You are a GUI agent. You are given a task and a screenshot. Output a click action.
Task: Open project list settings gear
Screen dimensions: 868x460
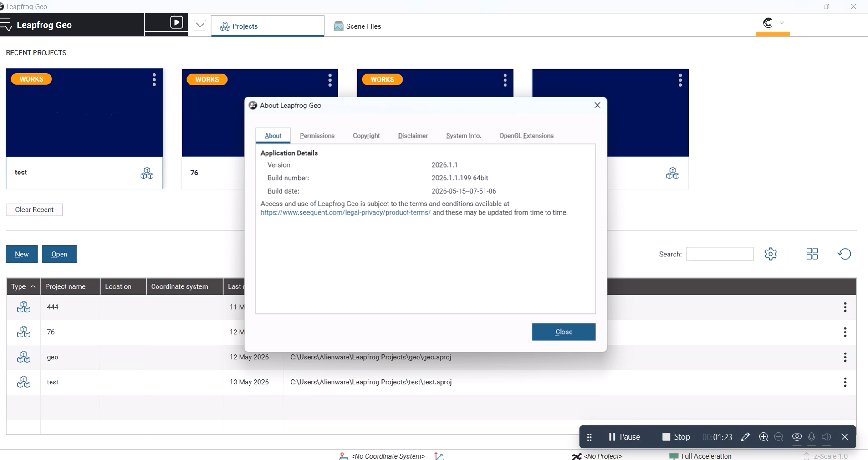pos(771,254)
